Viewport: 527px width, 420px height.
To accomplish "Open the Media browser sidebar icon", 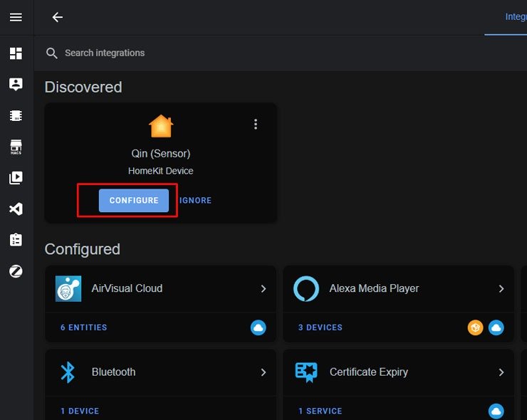I will coord(16,178).
